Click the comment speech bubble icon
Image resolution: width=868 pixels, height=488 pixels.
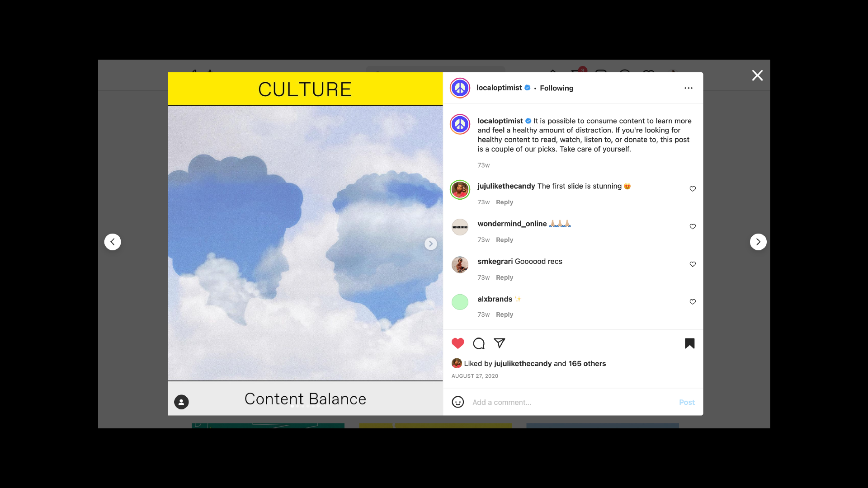[x=479, y=343]
